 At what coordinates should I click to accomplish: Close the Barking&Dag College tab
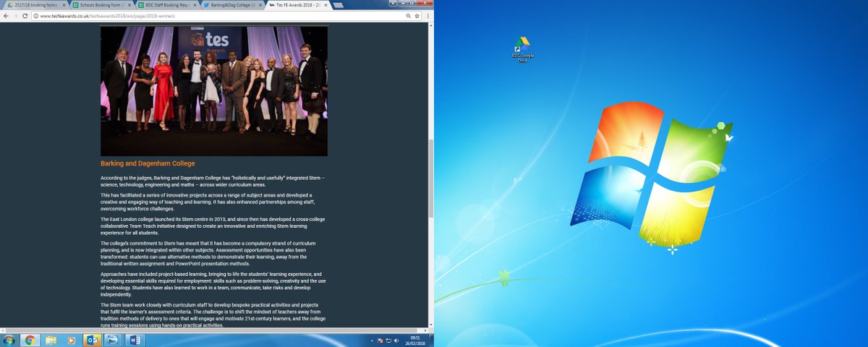click(x=259, y=5)
